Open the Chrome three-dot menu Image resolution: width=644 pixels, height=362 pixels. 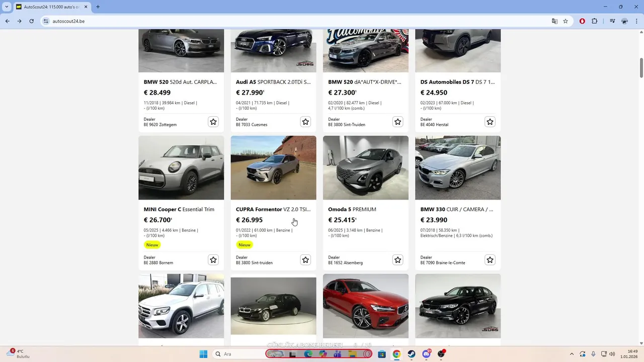pyautogui.click(x=636, y=21)
